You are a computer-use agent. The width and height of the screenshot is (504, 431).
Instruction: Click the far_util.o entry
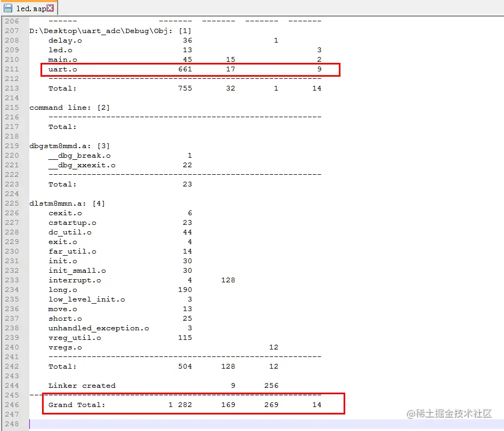click(x=72, y=251)
